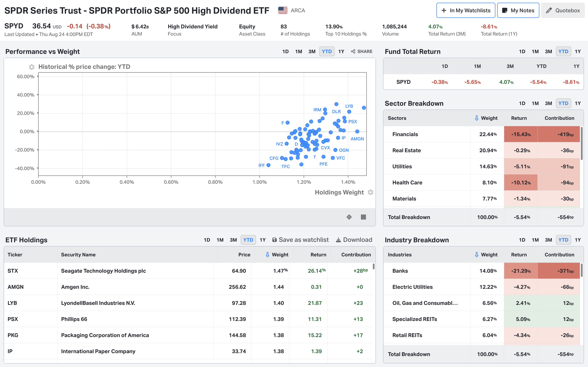Image resolution: width=588 pixels, height=367 pixels.
Task: Click the crosshair recenter icon below the chart
Action: [x=349, y=217]
